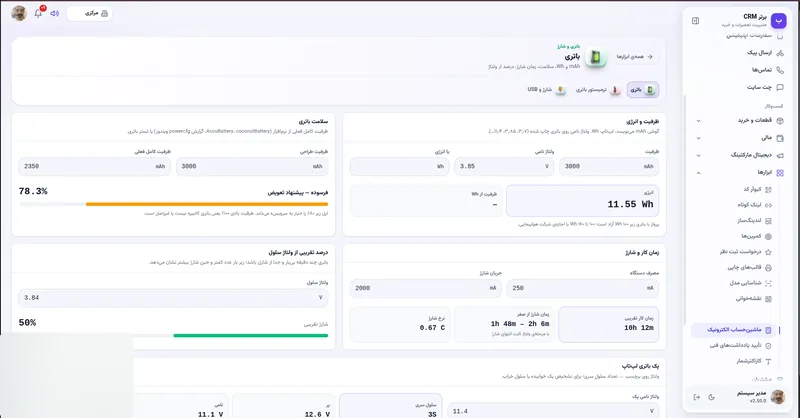This screenshot has height=418, width=800.
Task: Click capacity field showing 3000 mAh in ظرفیت و انرژی
Action: (x=609, y=166)
